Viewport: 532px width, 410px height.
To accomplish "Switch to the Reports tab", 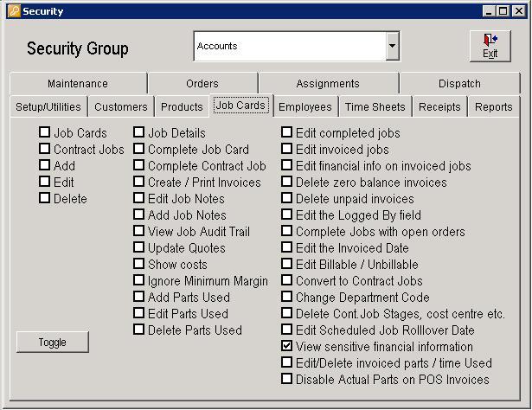I will 493,107.
